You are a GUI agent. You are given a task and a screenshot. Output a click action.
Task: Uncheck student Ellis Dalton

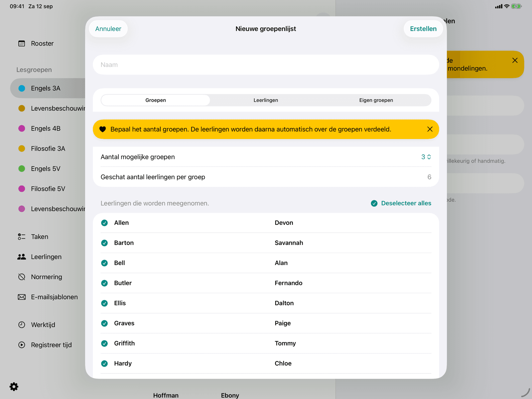[x=104, y=303]
